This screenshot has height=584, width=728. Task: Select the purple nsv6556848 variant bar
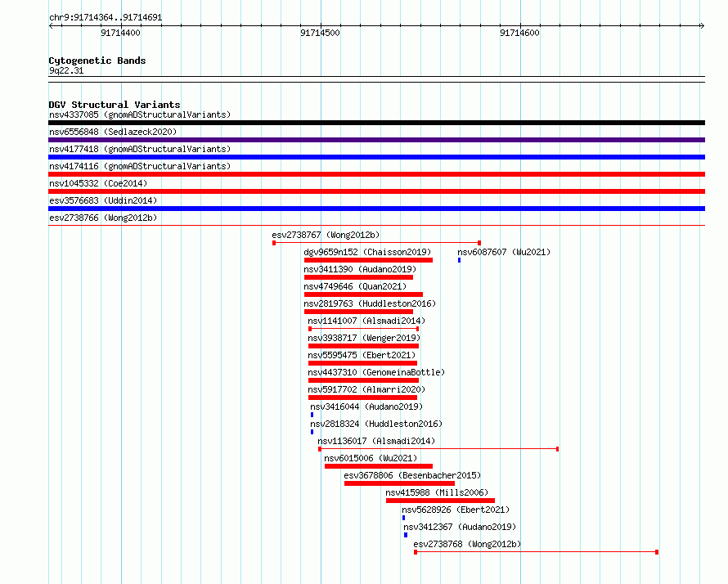(376, 140)
